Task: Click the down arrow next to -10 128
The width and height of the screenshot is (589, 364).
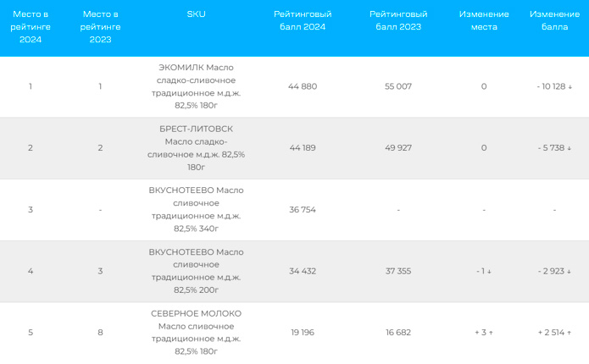Action: [570, 87]
